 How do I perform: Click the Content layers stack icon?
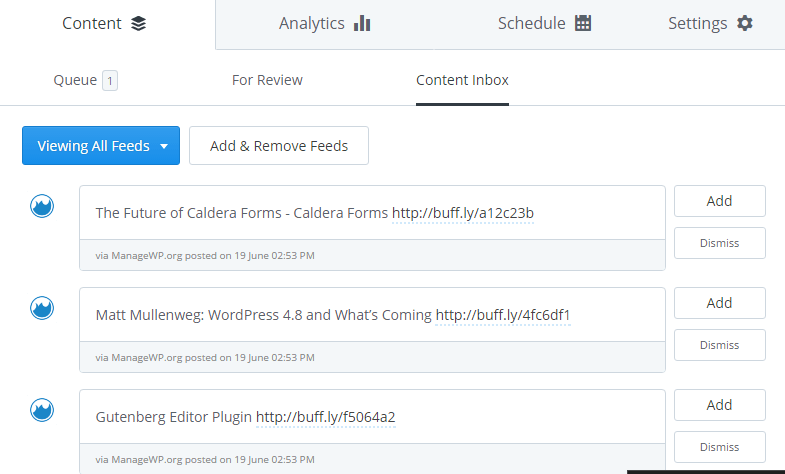point(139,24)
